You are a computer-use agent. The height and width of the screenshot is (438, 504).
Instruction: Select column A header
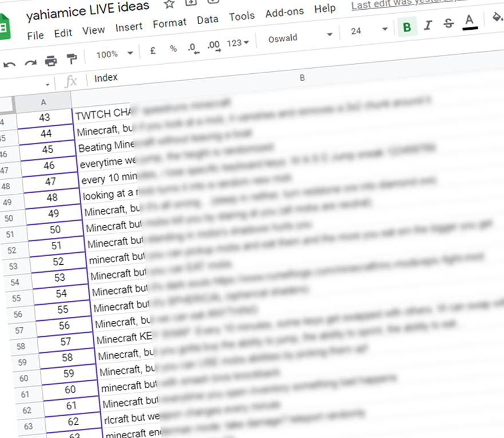point(43,102)
